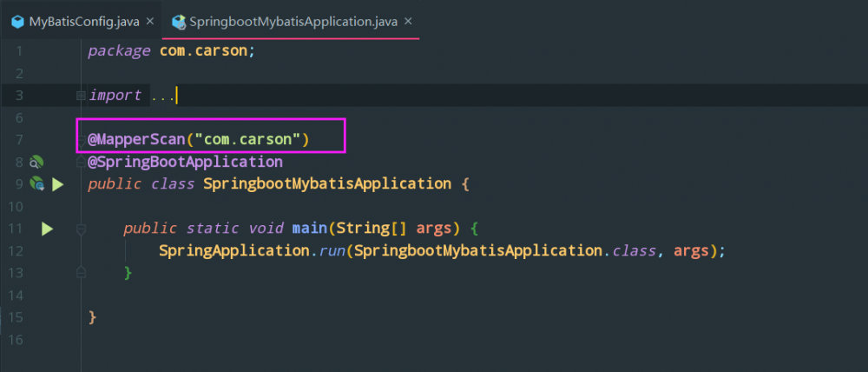Collapse the main method fold on line 11
Screen dimensions: 868x372
82,229
